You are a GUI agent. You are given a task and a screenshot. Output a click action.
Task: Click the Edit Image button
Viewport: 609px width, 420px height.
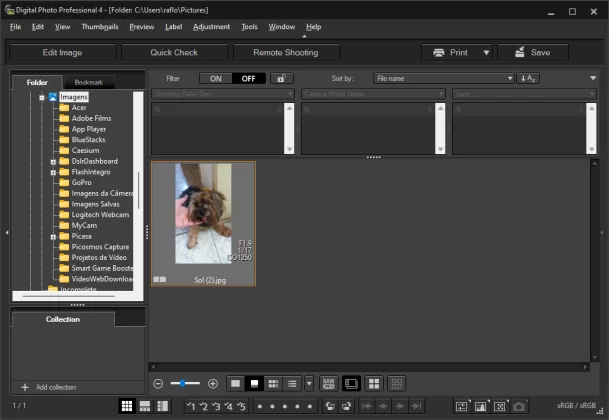63,52
